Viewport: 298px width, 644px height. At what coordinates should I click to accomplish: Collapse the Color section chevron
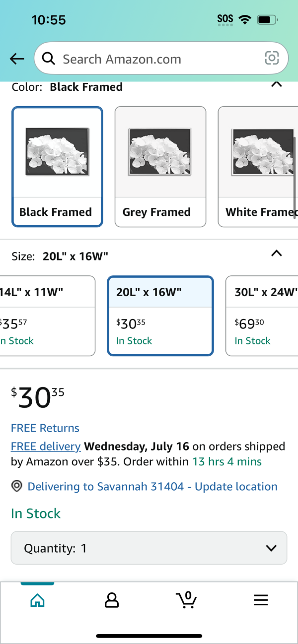(x=277, y=84)
